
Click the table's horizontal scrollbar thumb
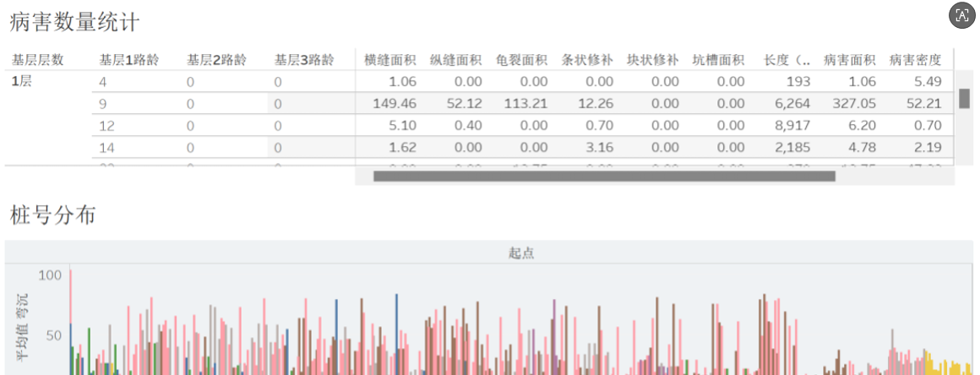click(603, 177)
